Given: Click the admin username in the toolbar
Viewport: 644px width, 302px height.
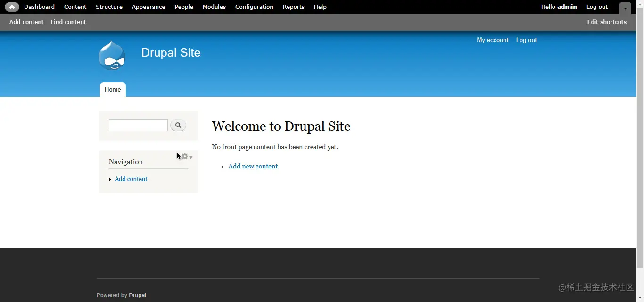Looking at the screenshot, I should tap(567, 7).
